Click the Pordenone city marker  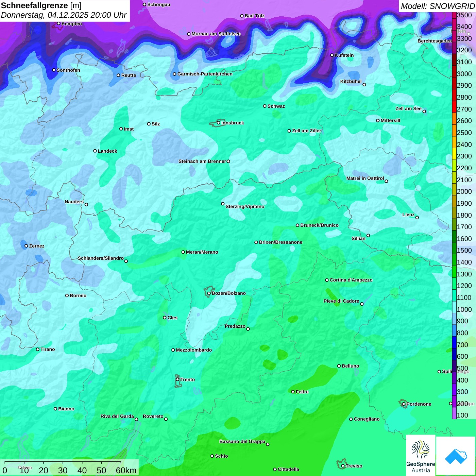click(x=404, y=404)
